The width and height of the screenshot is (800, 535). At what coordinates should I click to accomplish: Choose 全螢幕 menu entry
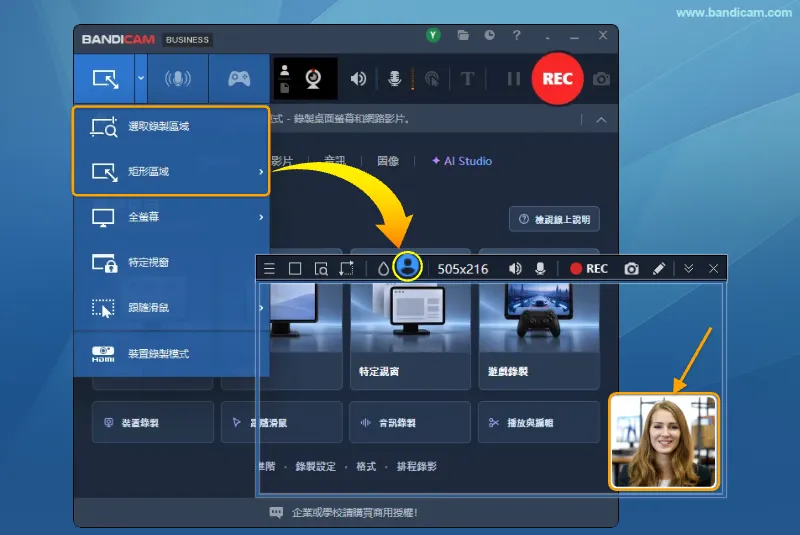(171, 217)
